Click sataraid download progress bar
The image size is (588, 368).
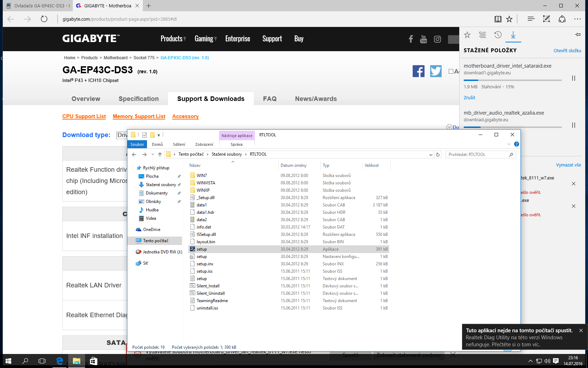coord(513,80)
